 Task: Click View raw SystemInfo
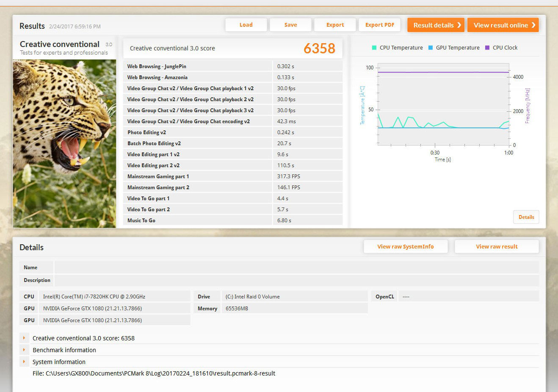(405, 247)
